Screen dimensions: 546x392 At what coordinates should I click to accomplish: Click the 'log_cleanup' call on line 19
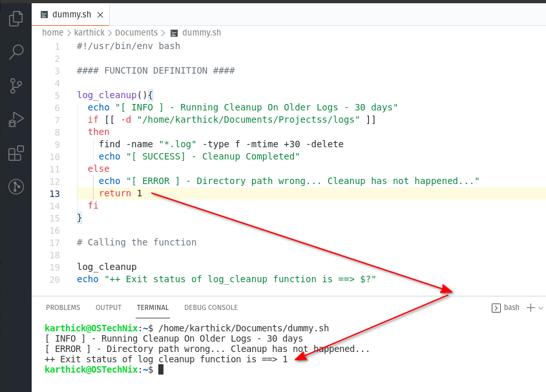point(107,267)
